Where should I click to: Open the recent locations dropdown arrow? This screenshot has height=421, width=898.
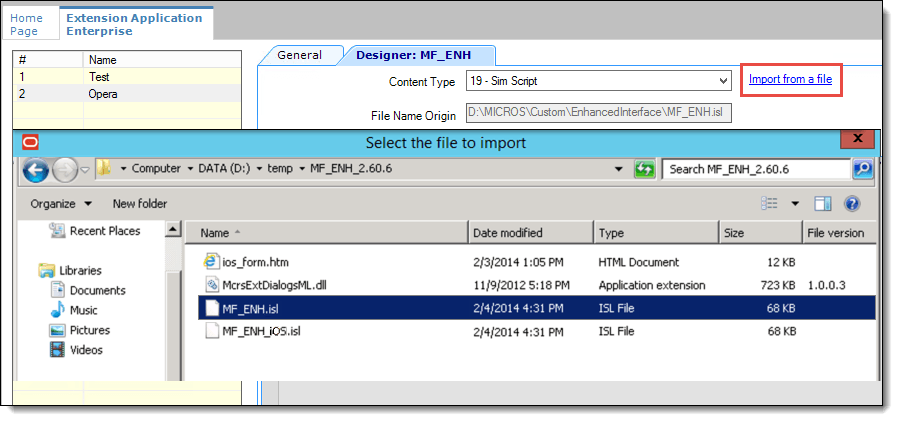coord(85,170)
